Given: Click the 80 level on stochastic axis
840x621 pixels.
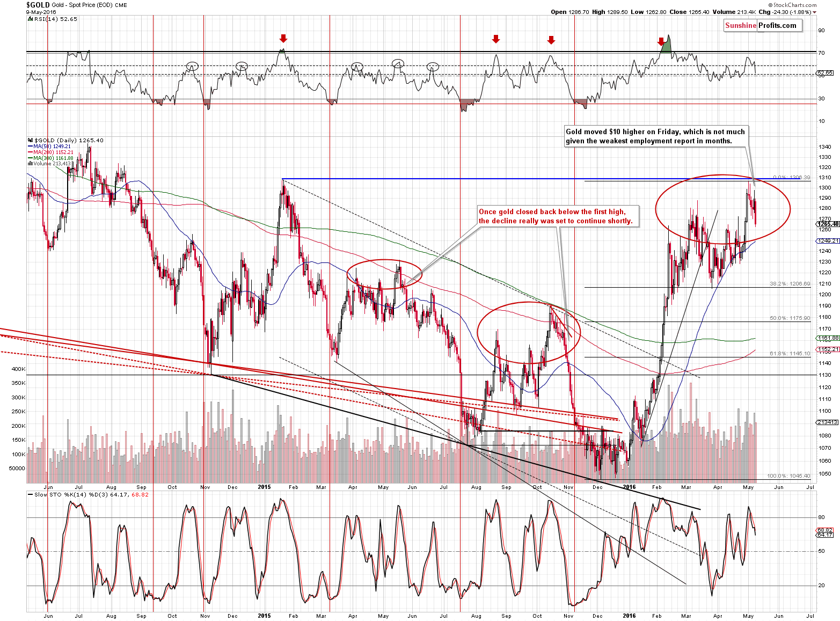Looking at the screenshot, I should (x=821, y=517).
